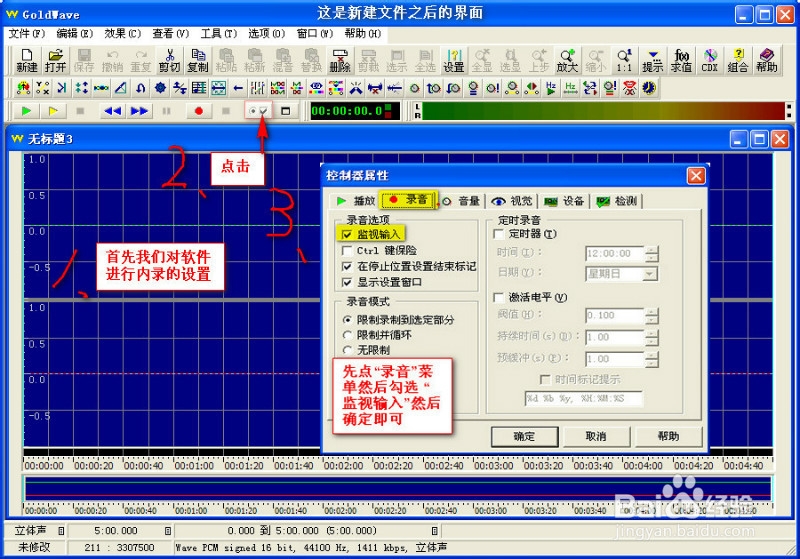Click the 时间 12:00:00 input field

(615, 253)
